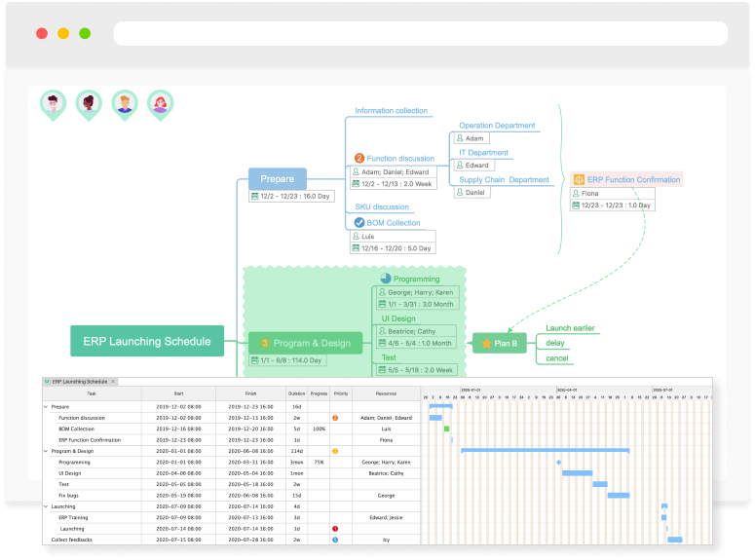Click the priority 3 marker on Program & Design
This screenshot has height=560, width=755.
[265, 343]
